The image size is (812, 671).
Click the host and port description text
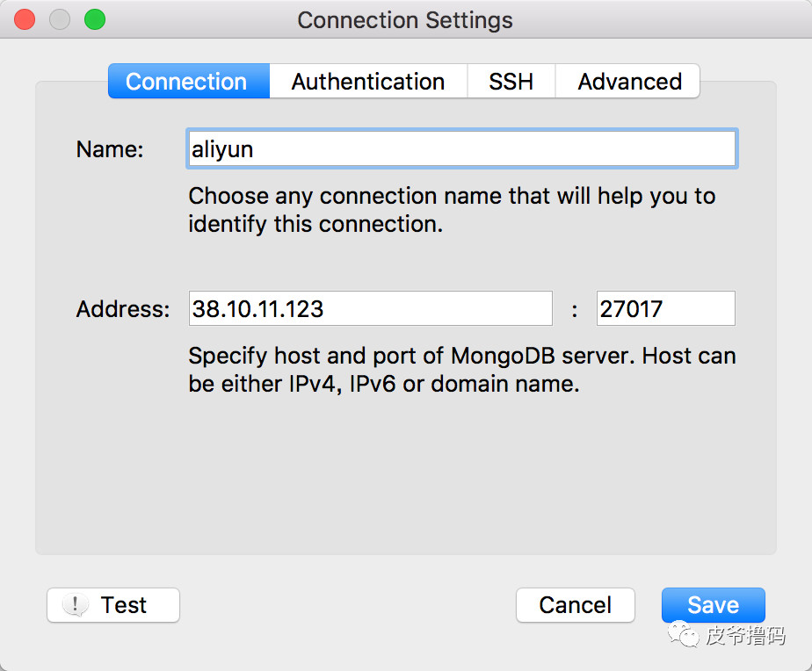(x=461, y=370)
